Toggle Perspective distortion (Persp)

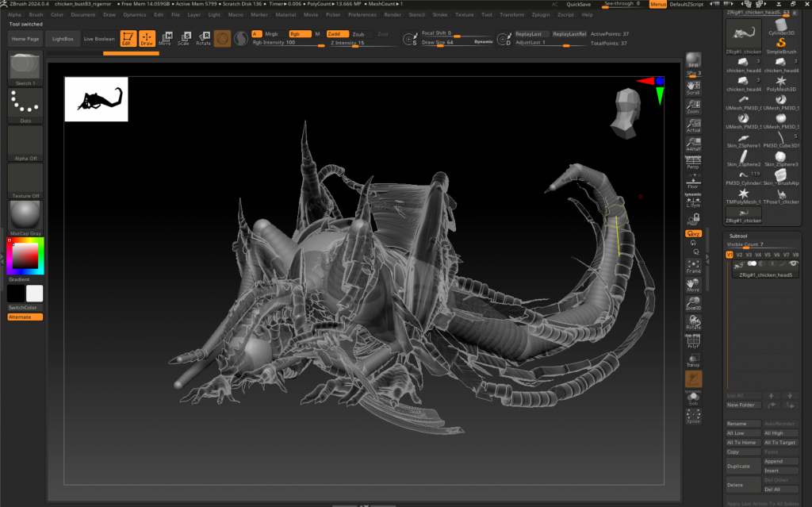click(693, 163)
